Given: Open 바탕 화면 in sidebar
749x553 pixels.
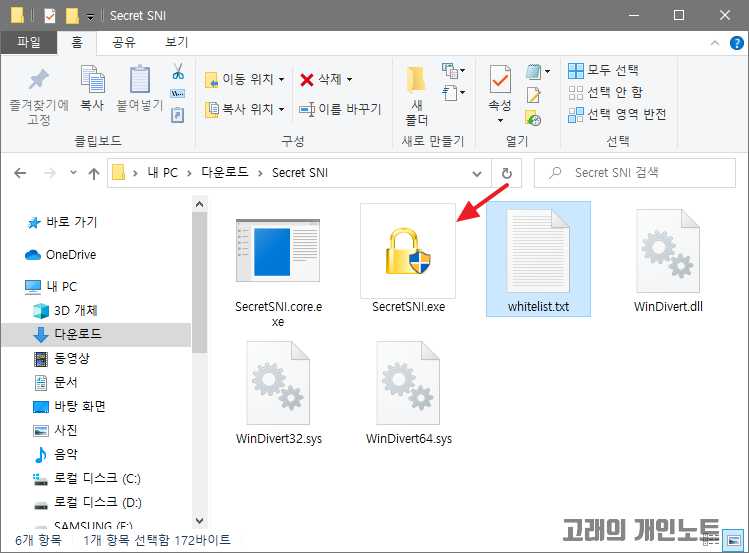Looking at the screenshot, I should click(69, 406).
